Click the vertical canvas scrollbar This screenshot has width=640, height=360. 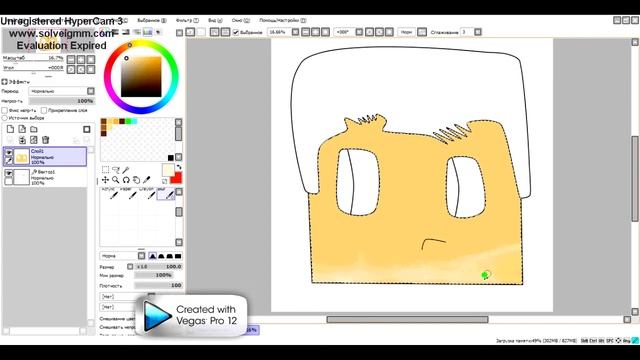click(x=635, y=179)
